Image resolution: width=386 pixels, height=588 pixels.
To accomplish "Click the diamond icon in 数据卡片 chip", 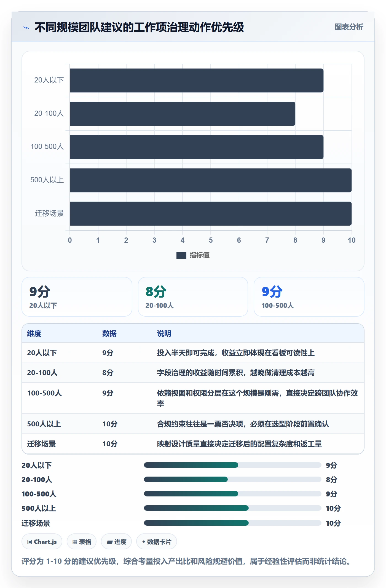I will 144,542.
